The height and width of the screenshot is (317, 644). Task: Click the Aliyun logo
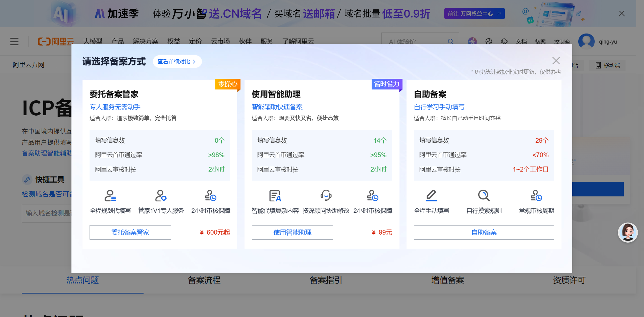point(56,42)
